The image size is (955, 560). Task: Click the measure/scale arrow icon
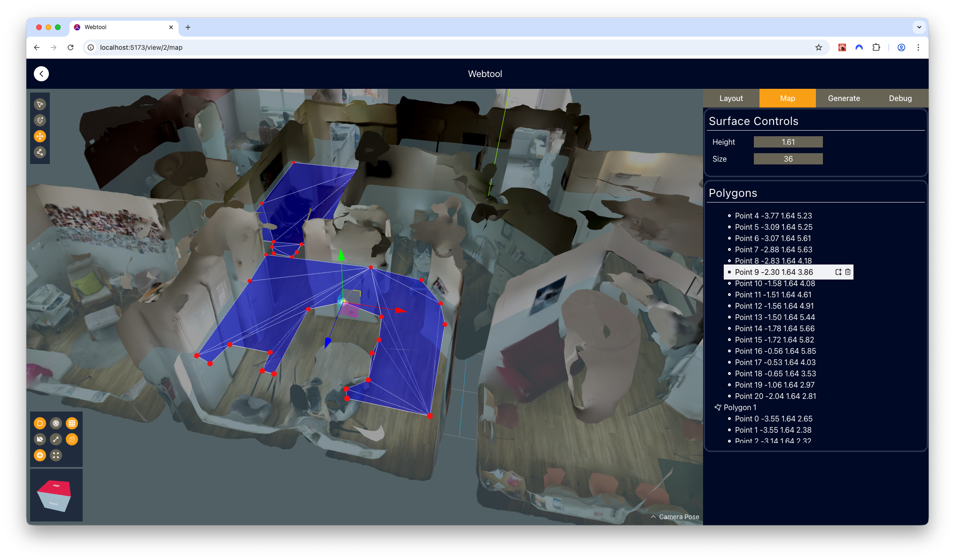(56, 439)
